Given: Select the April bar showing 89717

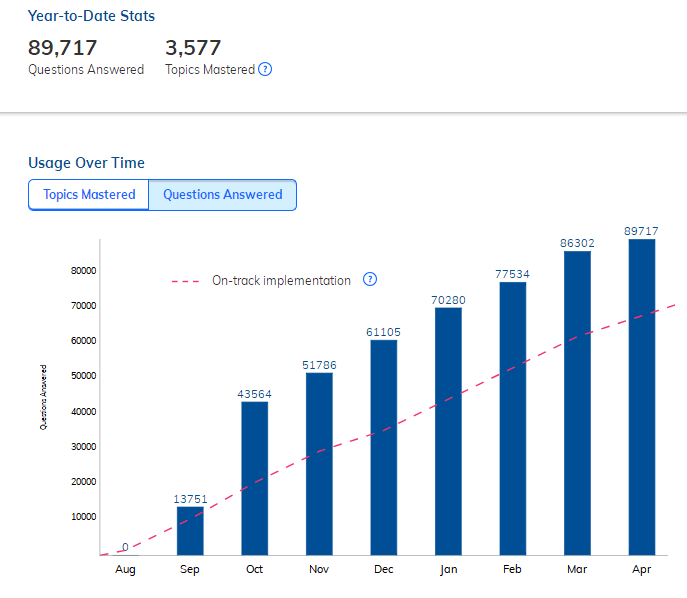Looking at the screenshot, I should point(642,396).
